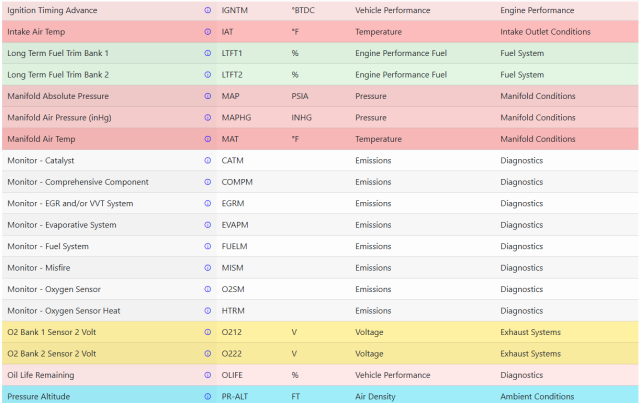Select the Long Term Fuel Trim Bank 2 row
640x403 pixels.
click(x=320, y=75)
